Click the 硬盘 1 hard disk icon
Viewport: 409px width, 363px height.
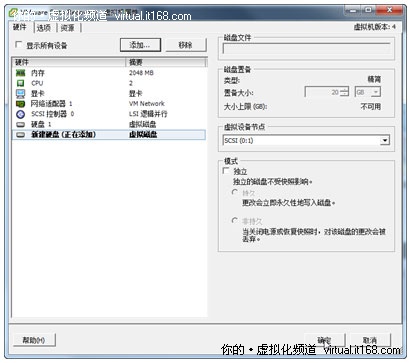(21, 124)
